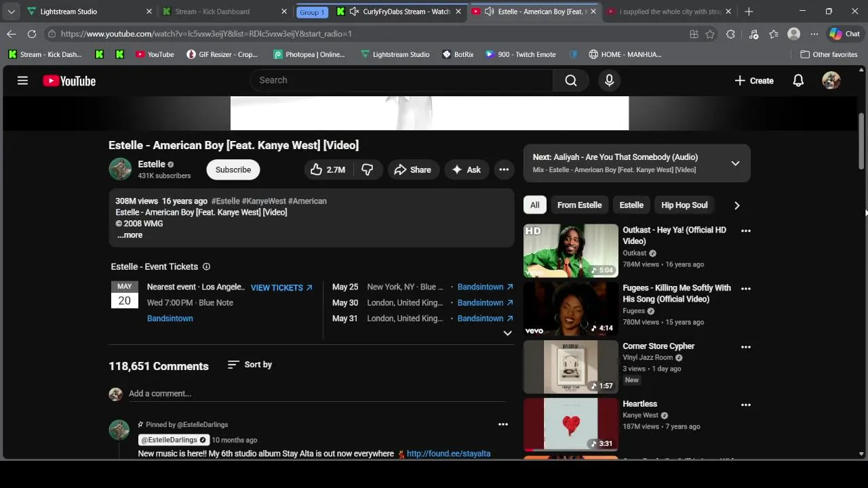Open YouTube guide hamburger menu

(22, 81)
